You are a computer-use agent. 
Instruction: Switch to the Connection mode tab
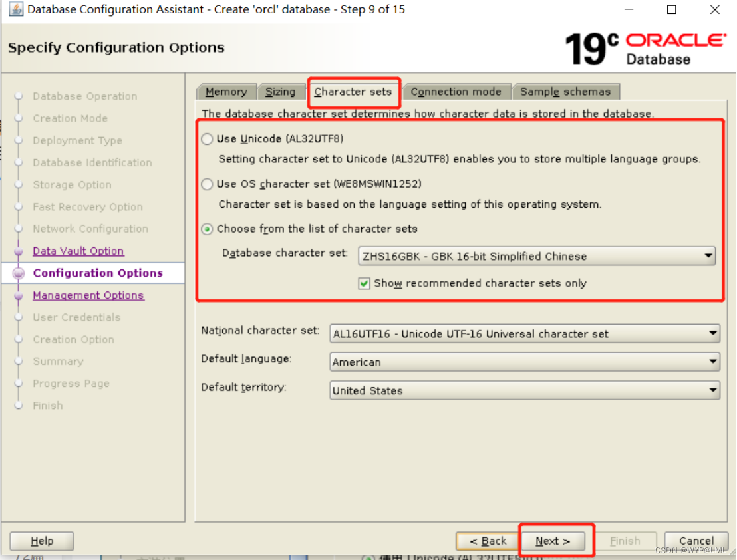(x=456, y=92)
